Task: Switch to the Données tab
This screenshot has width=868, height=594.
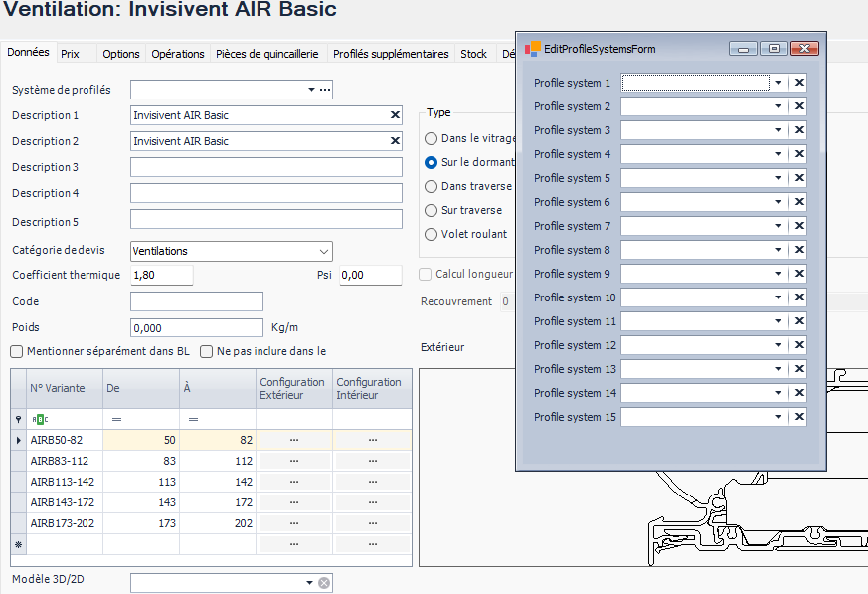Action: (28, 52)
